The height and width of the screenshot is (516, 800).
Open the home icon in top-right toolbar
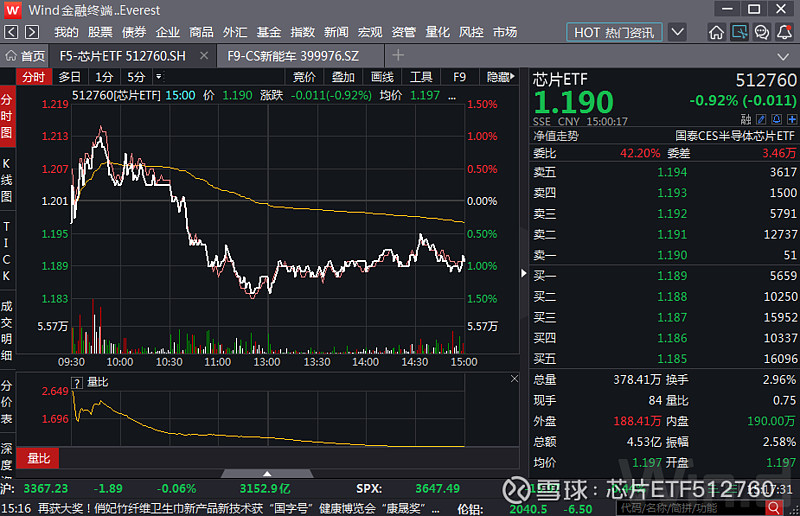[716, 32]
